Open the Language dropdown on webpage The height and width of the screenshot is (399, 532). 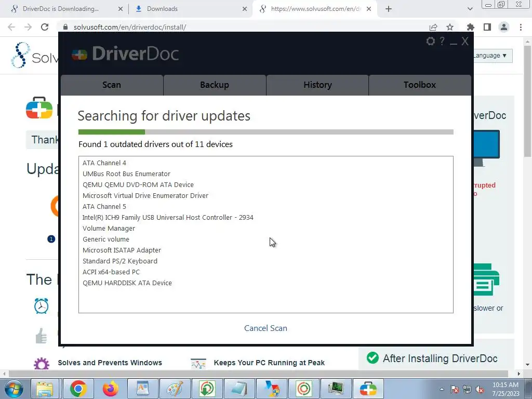tap(493, 56)
